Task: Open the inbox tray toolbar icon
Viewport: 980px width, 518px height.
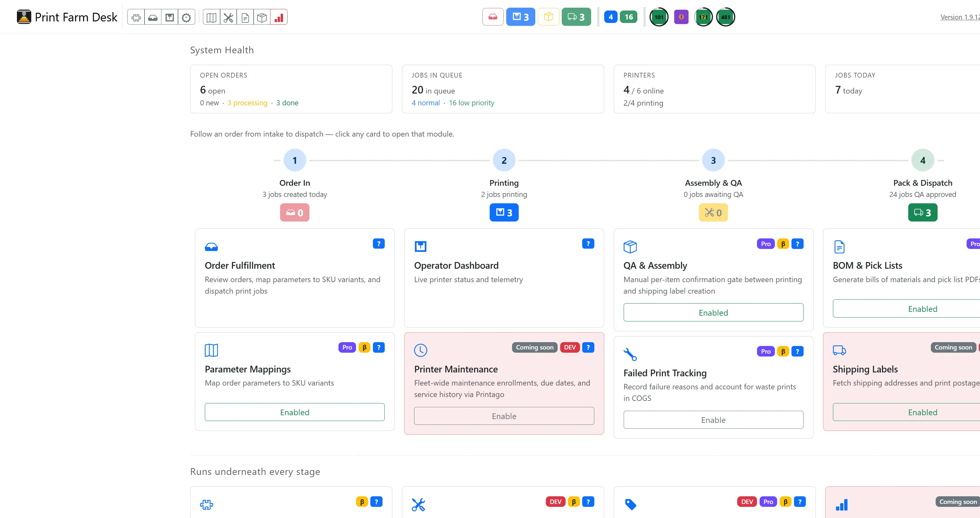Action: click(x=152, y=17)
